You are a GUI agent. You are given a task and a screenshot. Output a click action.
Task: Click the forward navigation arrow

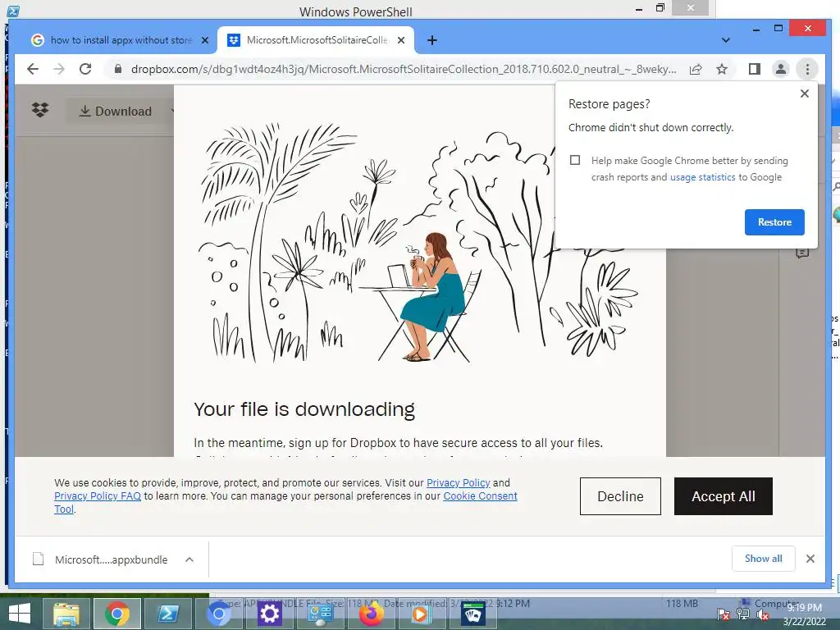[x=59, y=69]
